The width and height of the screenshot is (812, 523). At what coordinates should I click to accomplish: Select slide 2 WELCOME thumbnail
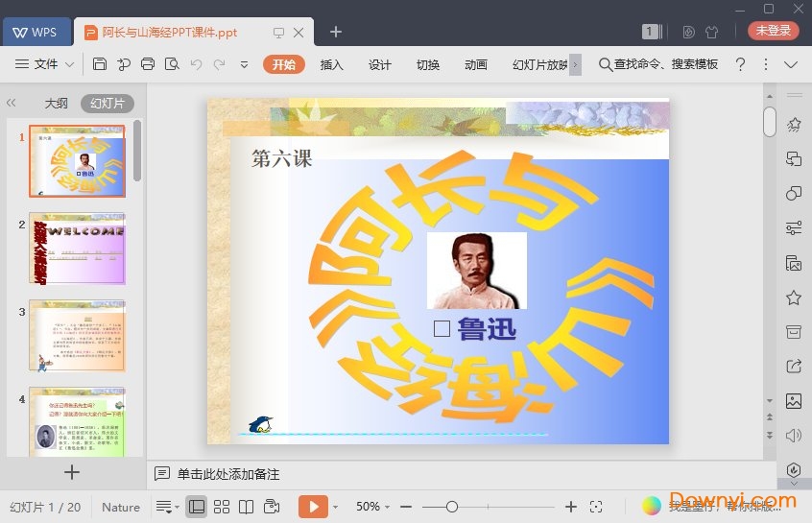[x=77, y=248]
